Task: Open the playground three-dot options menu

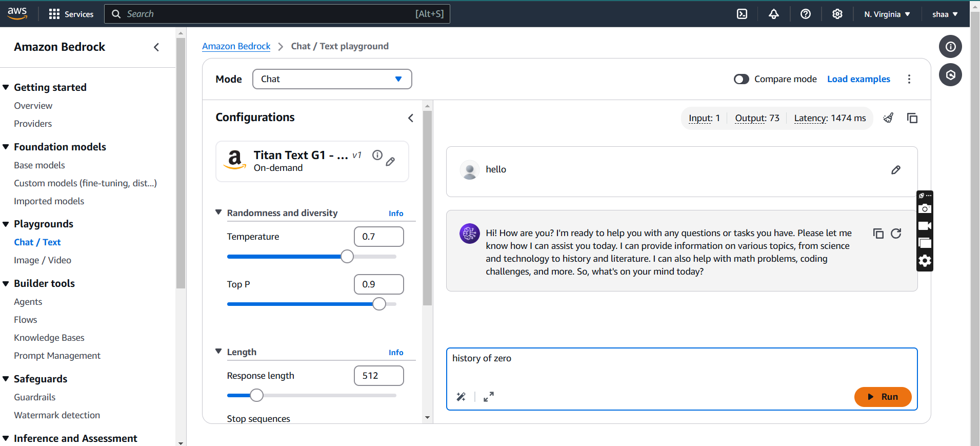Action: pyautogui.click(x=909, y=79)
